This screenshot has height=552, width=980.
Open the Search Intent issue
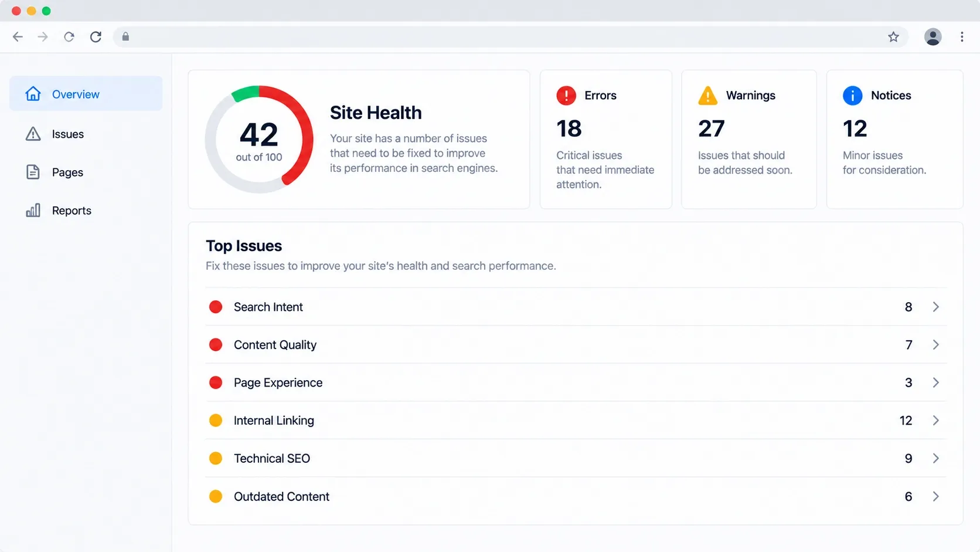click(576, 307)
